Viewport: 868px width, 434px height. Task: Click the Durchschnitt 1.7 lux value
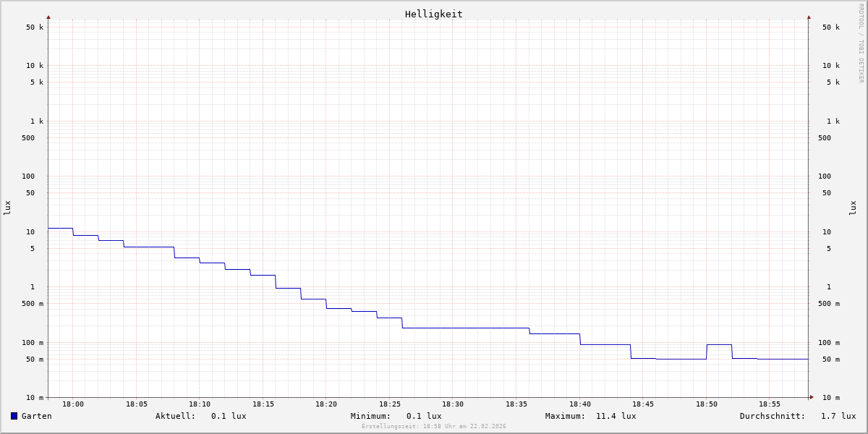click(x=838, y=416)
